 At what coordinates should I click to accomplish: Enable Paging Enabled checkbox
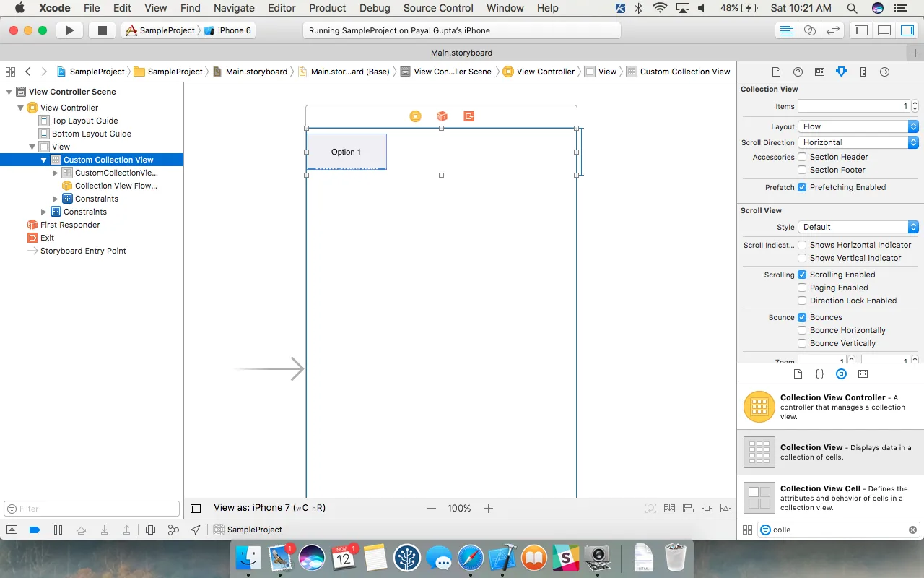click(x=802, y=288)
